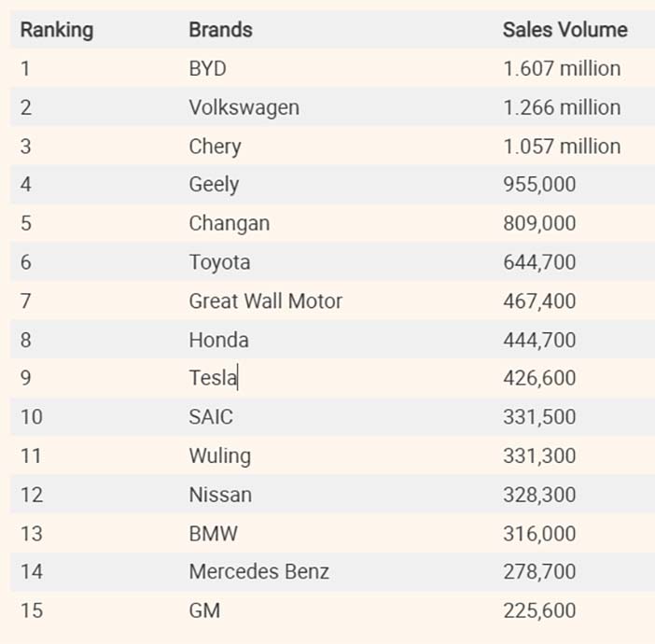Select the Mercedes Benz brand cell
The image size is (655, 644).
258,571
